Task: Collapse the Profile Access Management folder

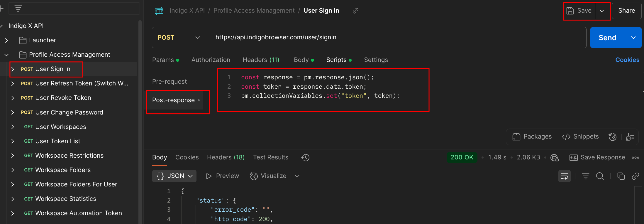Action: point(6,55)
